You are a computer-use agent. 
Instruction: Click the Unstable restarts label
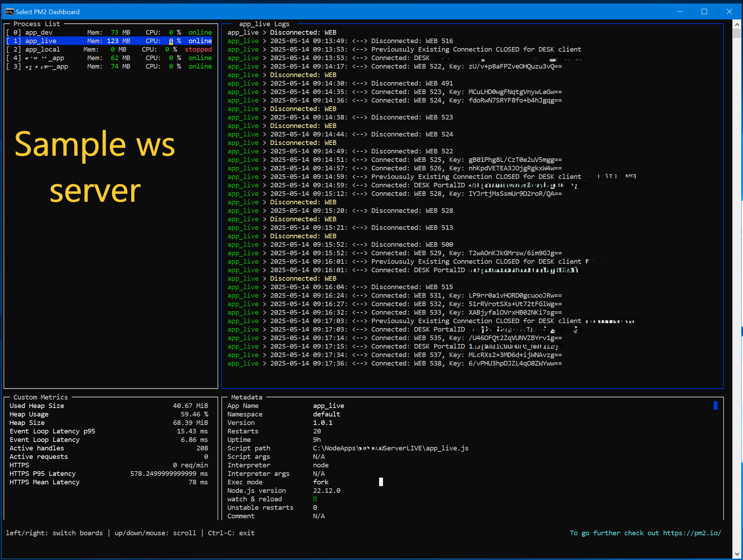(260, 508)
